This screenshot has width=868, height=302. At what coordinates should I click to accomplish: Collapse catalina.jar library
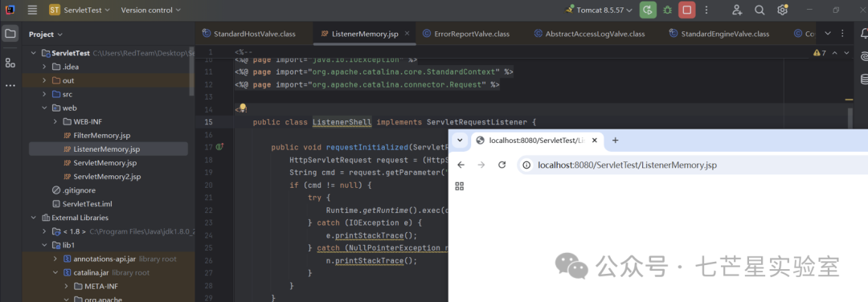(x=55, y=273)
